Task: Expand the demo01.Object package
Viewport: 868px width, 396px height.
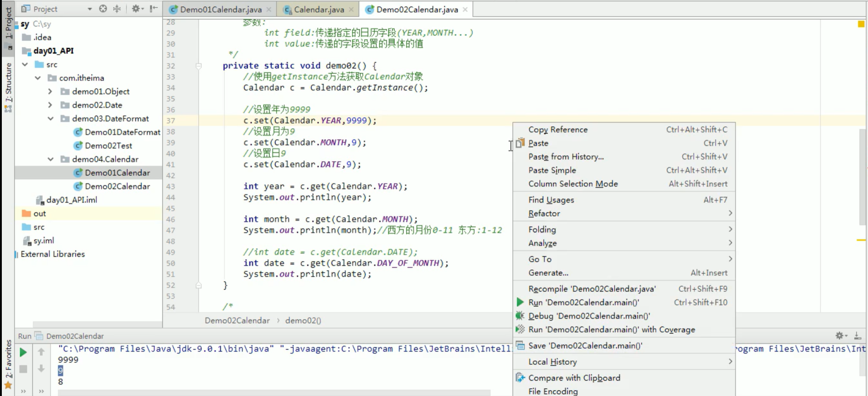Action: tap(50, 91)
